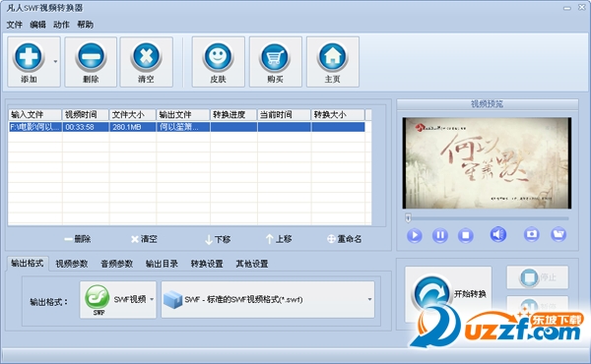This screenshot has width=591, height=364.
Task: Click the 转换进度 column header
Action: (x=233, y=114)
